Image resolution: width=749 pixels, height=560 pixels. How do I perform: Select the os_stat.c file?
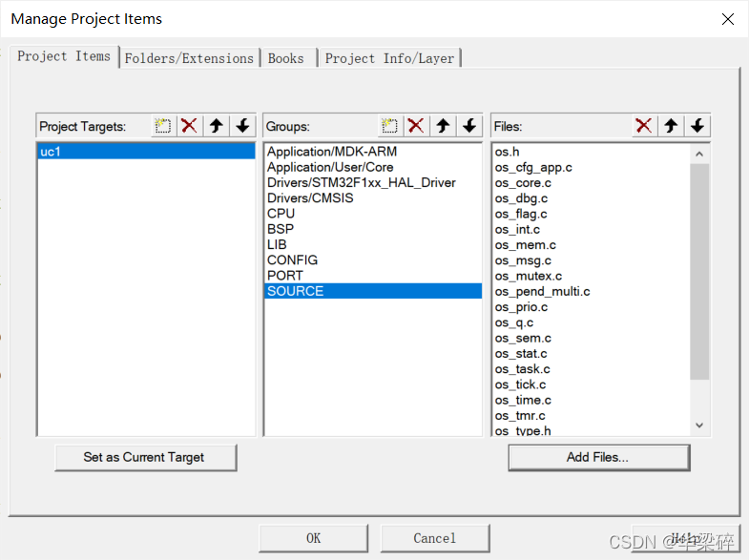pyautogui.click(x=592, y=354)
